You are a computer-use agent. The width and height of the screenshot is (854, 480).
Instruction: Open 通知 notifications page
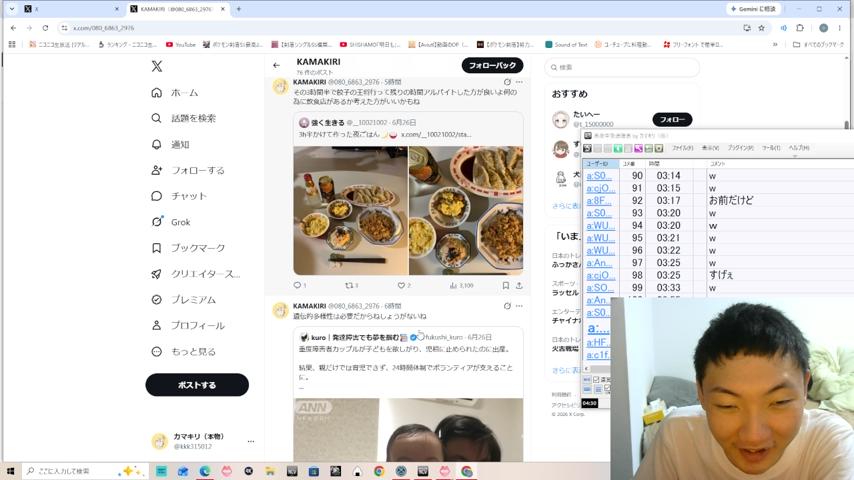170,144
